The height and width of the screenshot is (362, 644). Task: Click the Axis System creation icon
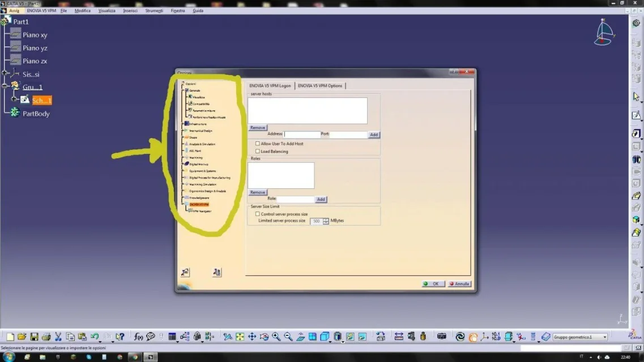pos(484,337)
